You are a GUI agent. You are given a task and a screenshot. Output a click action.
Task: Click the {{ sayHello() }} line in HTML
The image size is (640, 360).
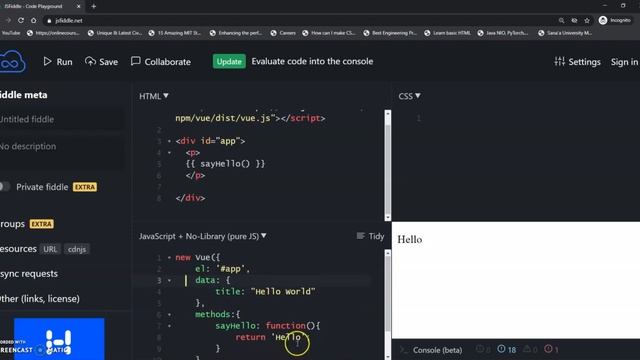225,164
